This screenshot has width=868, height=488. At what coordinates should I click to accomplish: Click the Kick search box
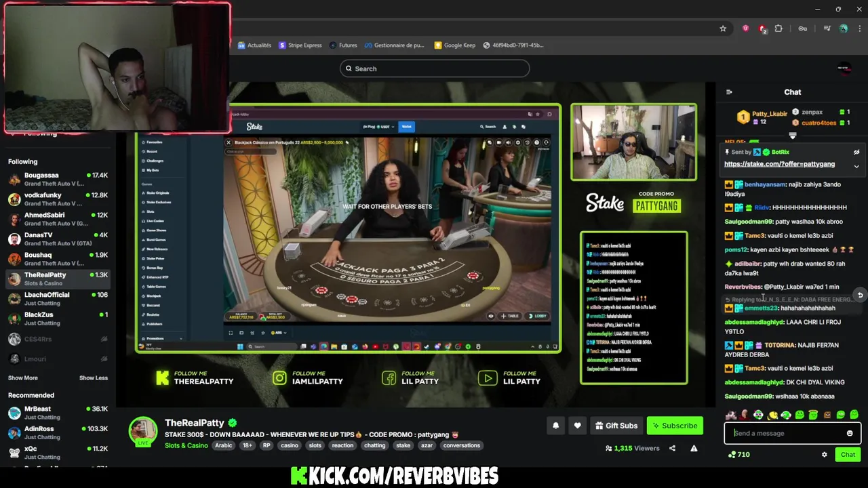pos(435,68)
